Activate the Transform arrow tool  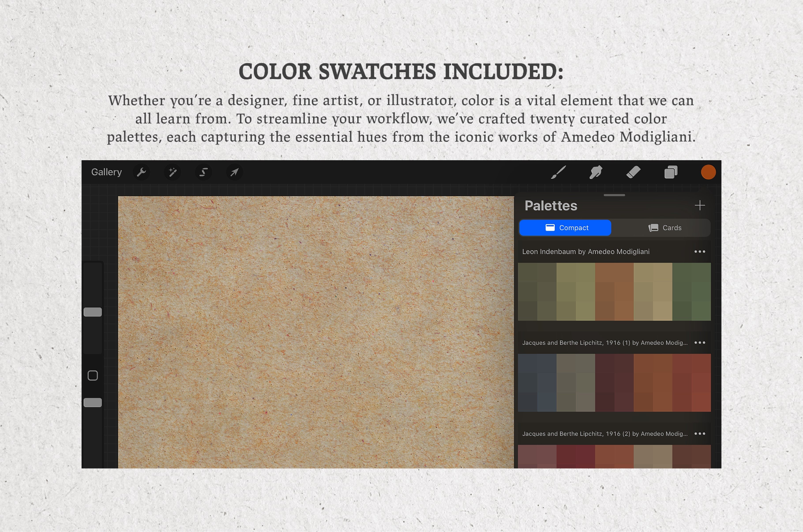234,172
